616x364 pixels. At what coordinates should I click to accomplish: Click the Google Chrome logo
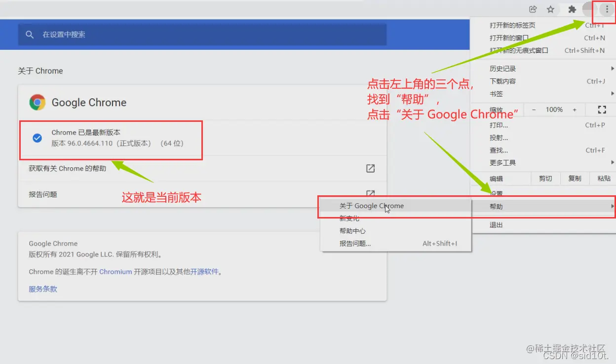point(37,102)
